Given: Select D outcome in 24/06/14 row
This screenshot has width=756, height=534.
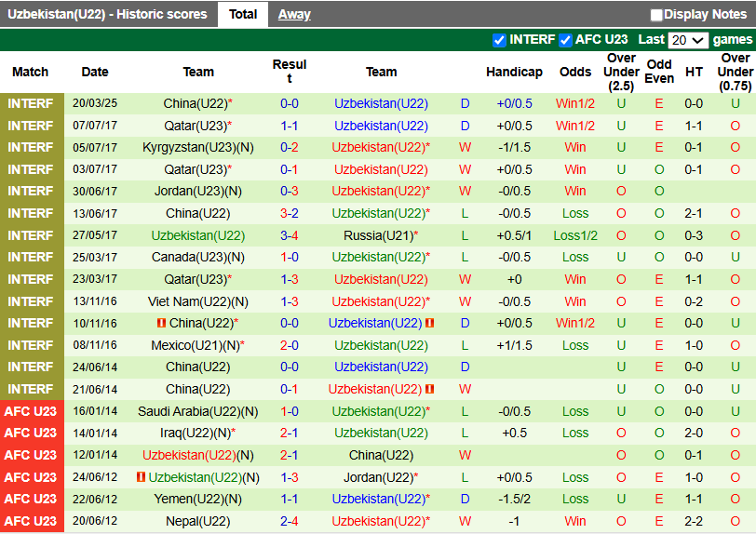Looking at the screenshot, I should tap(465, 367).
